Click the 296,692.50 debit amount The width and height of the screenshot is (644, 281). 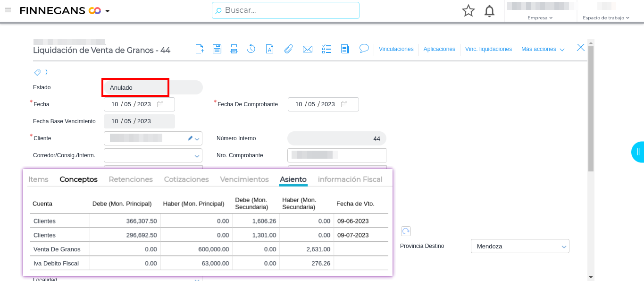pyautogui.click(x=142, y=235)
